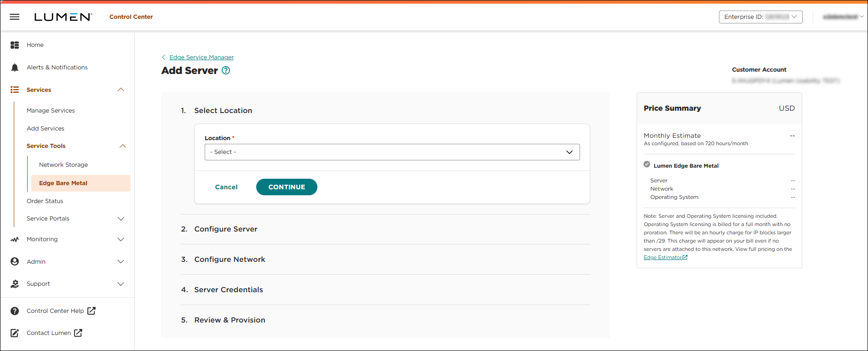Viewport: 868px width, 351px height.
Task: Expand the Service Portals chevron
Action: point(121,219)
